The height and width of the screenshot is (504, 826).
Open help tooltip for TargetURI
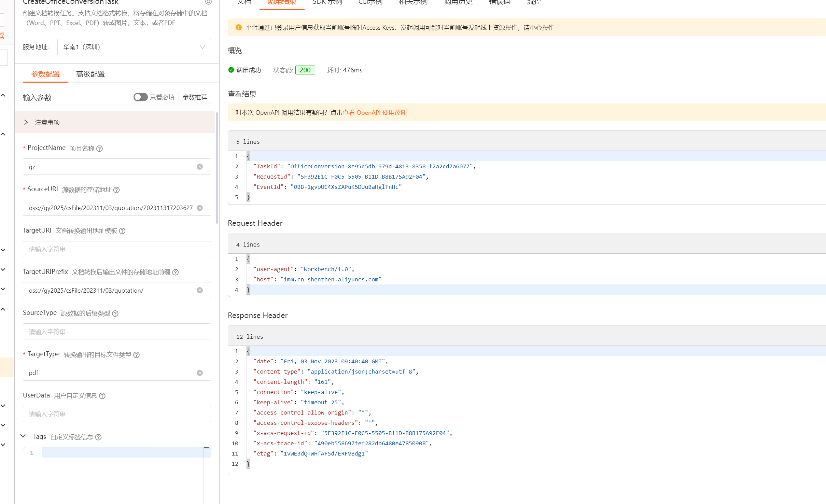click(x=122, y=231)
